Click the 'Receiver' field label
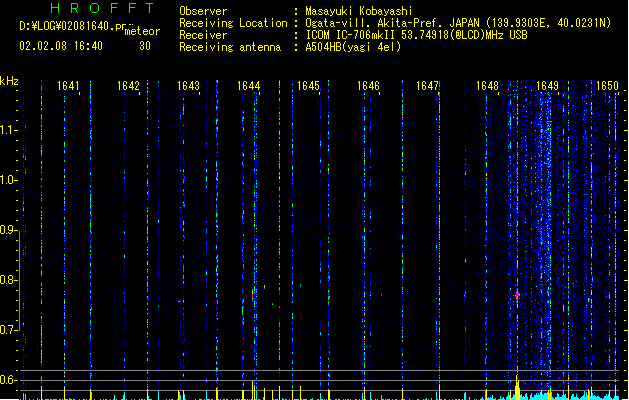This screenshot has height=400, width=629. pyautogui.click(x=203, y=35)
